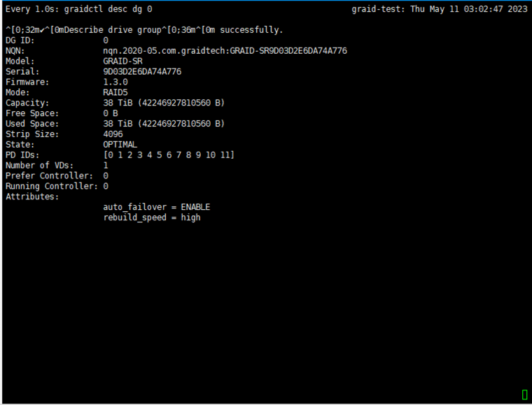Click the Prefer Controller value

coord(106,176)
